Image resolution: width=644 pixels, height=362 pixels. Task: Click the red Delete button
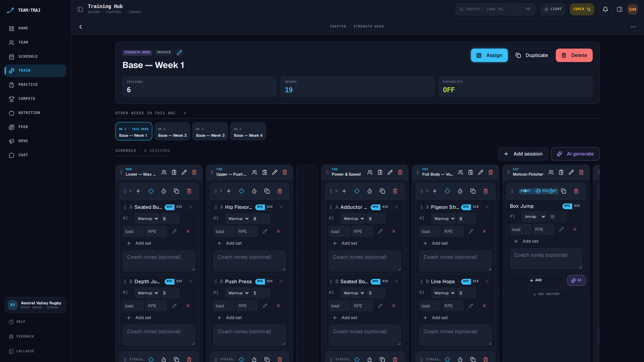pos(574,55)
